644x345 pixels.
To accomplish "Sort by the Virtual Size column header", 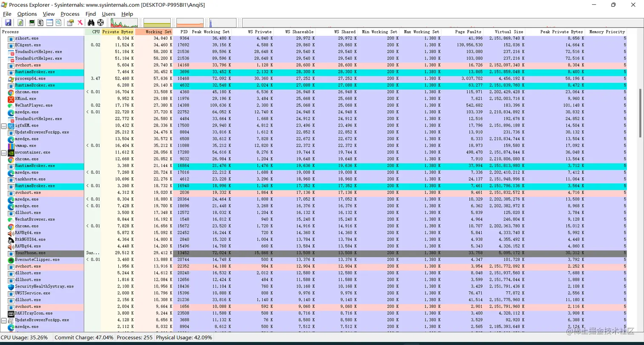I will [x=504, y=32].
